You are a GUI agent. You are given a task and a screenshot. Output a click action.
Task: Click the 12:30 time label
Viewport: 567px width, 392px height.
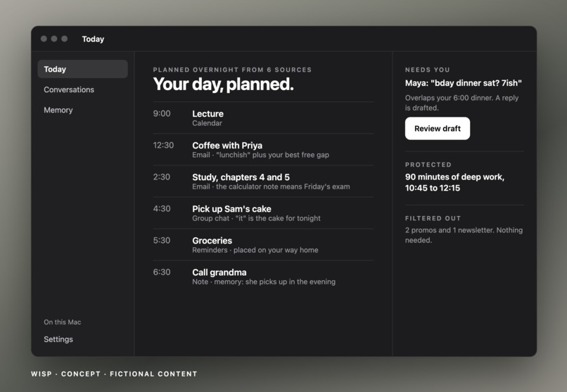pyautogui.click(x=163, y=146)
